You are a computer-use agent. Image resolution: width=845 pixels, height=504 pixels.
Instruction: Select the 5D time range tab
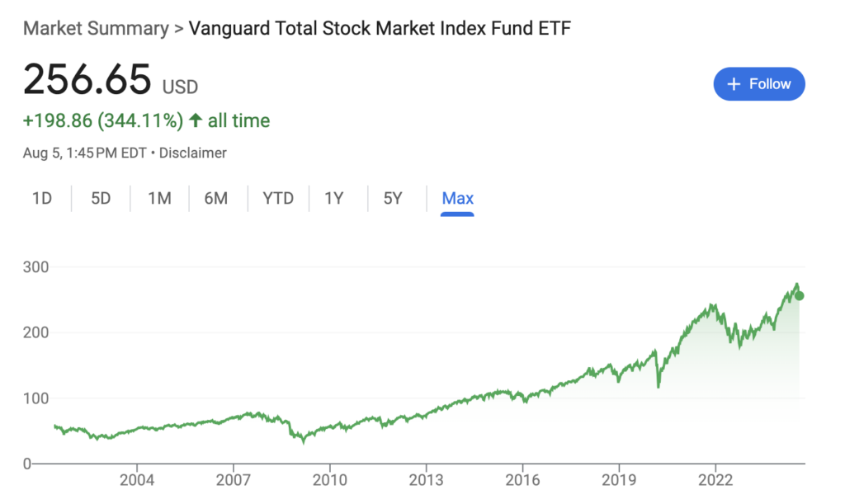[101, 198]
